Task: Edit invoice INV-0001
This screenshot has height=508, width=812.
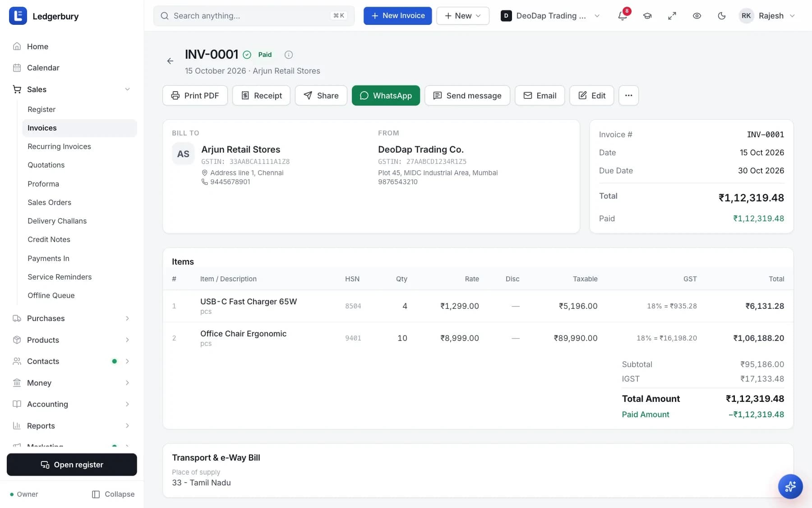Action: tap(592, 95)
